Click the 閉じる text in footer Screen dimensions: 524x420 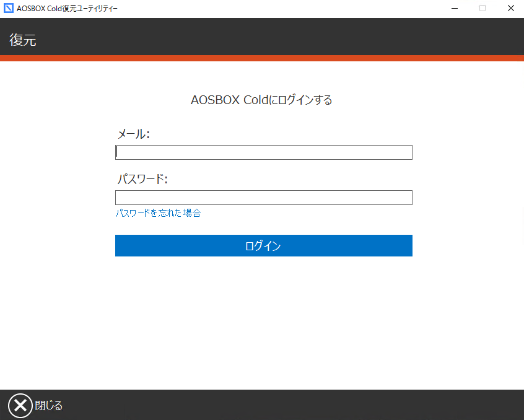click(x=48, y=406)
